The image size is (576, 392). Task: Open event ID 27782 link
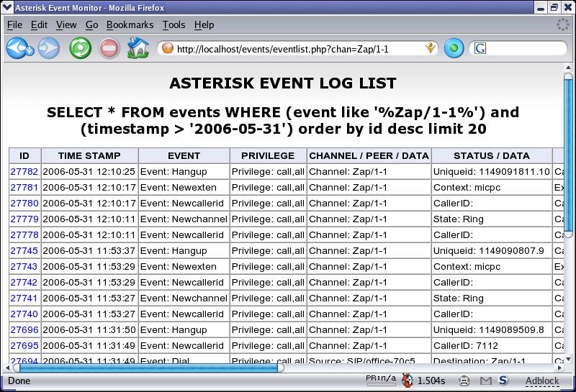[24, 172]
